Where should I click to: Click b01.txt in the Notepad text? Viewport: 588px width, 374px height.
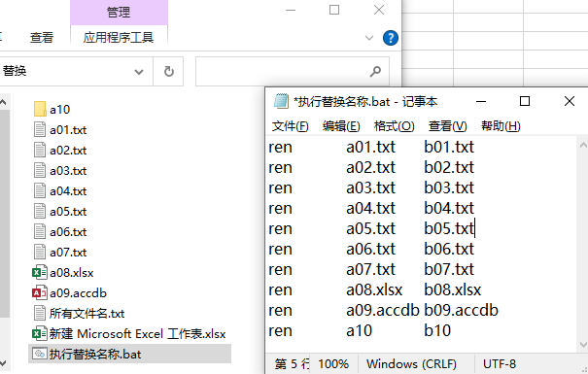click(x=449, y=147)
